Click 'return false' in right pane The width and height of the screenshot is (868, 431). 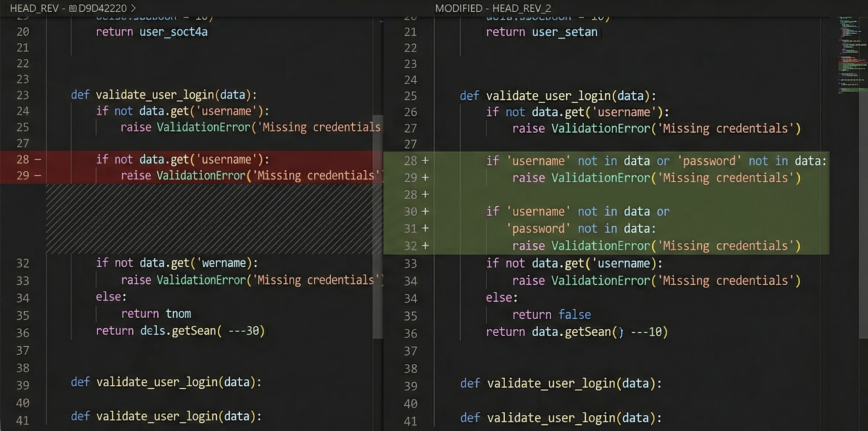[551, 315]
